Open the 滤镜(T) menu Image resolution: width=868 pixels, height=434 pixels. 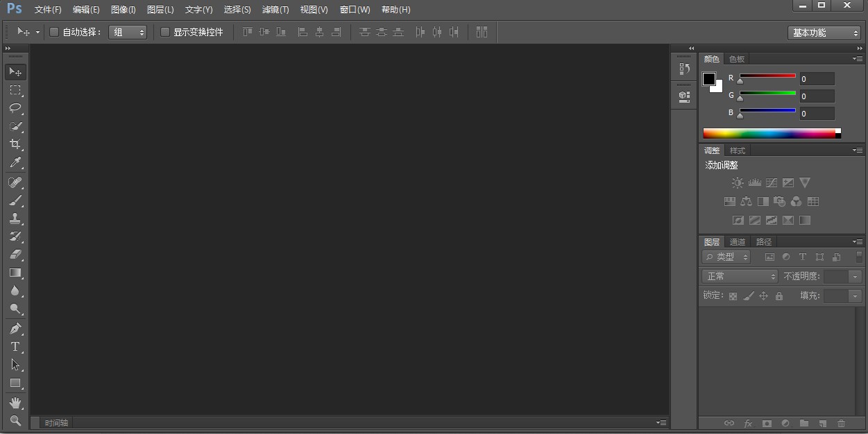[x=275, y=10]
